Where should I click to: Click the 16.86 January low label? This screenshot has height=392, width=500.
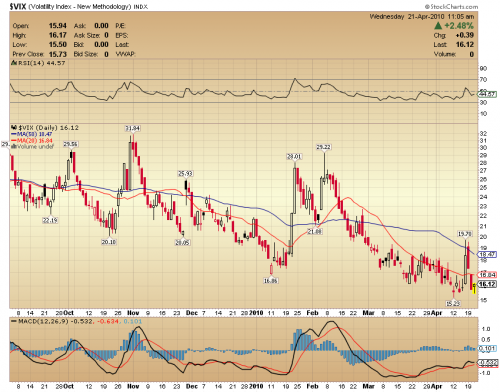coord(270,281)
